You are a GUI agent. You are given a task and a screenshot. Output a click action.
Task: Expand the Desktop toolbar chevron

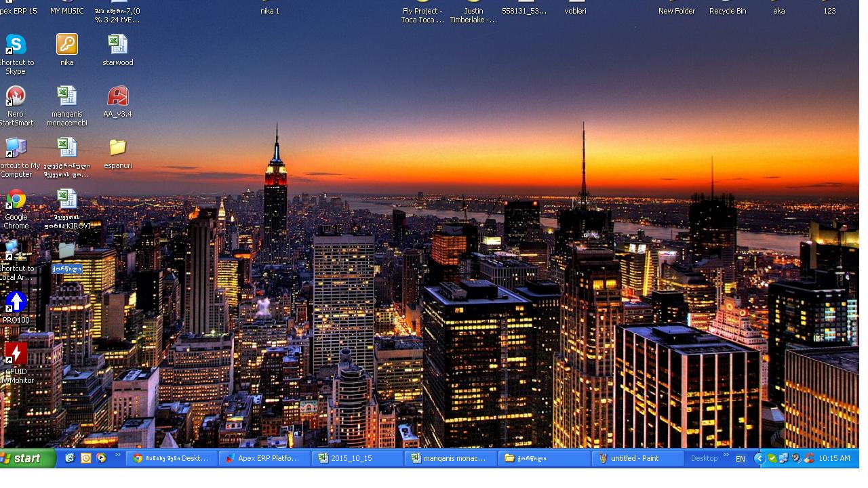point(726,455)
